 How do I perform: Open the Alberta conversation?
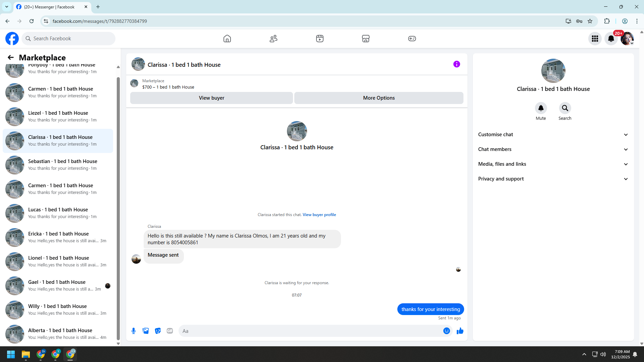[x=58, y=334]
